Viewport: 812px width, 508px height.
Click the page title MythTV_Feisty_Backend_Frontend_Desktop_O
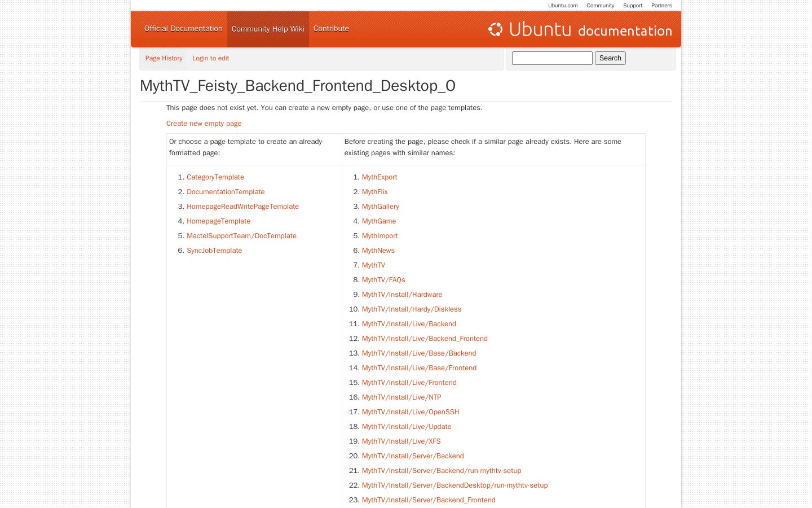click(x=298, y=86)
